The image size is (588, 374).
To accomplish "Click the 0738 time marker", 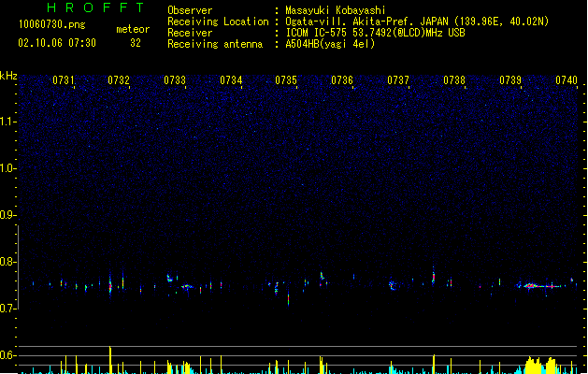I will point(454,80).
